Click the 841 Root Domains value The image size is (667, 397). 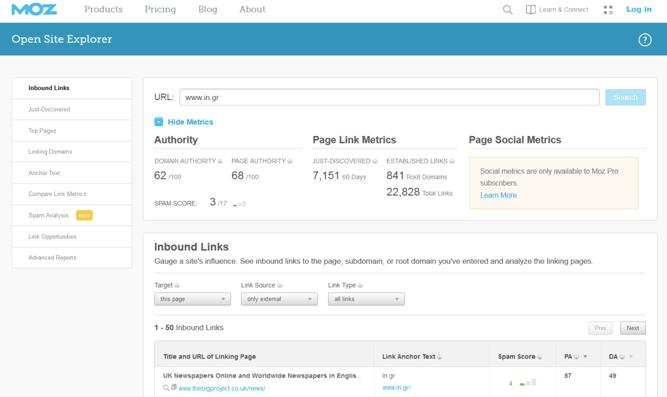395,175
